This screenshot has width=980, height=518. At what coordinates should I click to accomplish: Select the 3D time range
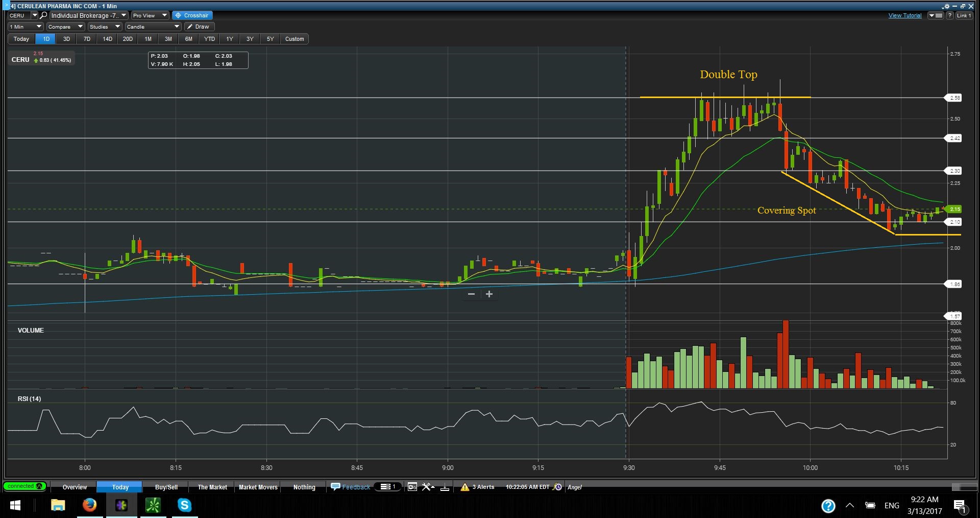click(x=66, y=39)
